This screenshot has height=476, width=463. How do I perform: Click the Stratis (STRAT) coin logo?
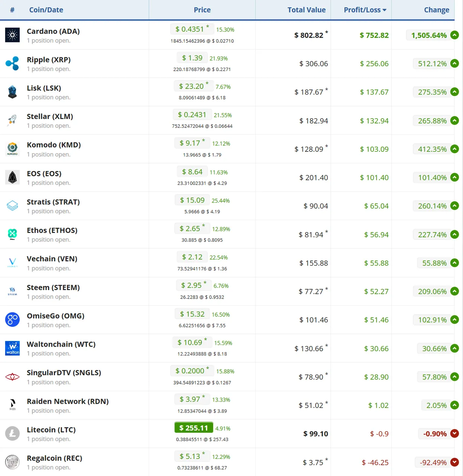(12, 206)
